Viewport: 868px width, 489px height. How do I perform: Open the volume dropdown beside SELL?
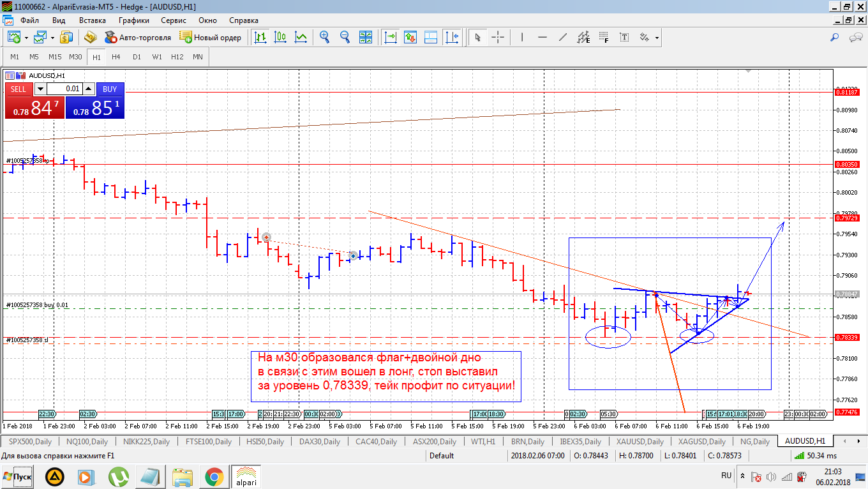coord(40,89)
